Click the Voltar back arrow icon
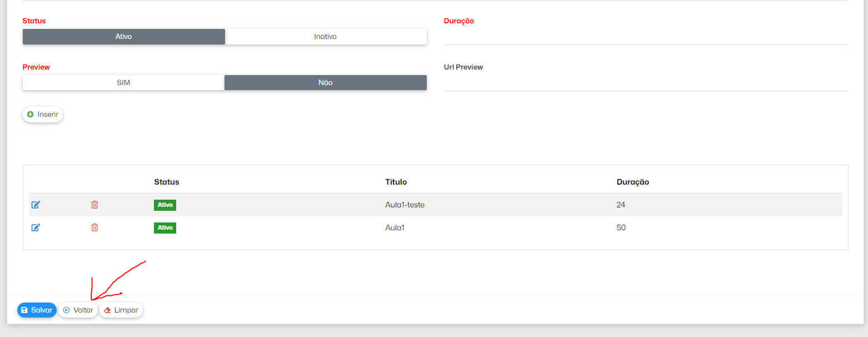 click(67, 310)
